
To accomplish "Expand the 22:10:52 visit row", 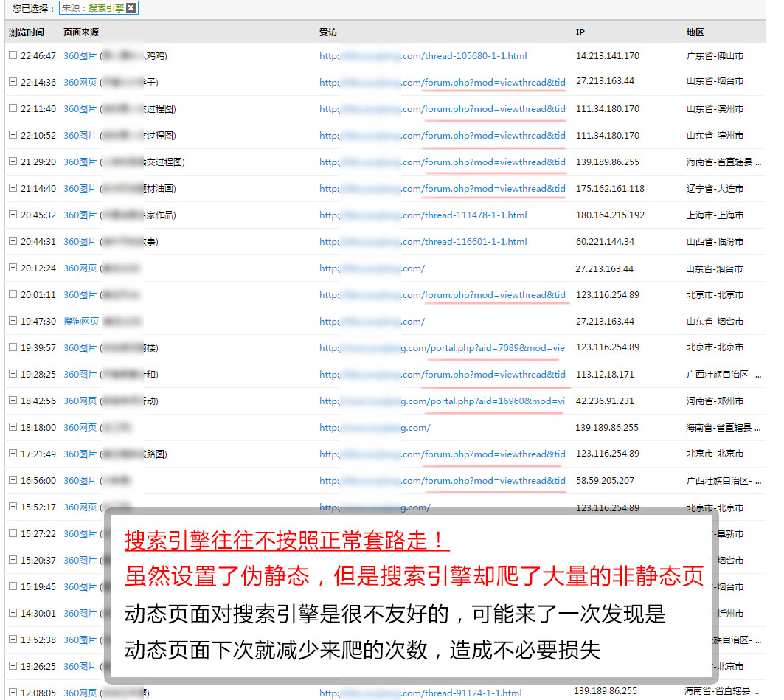I will 13,134.
